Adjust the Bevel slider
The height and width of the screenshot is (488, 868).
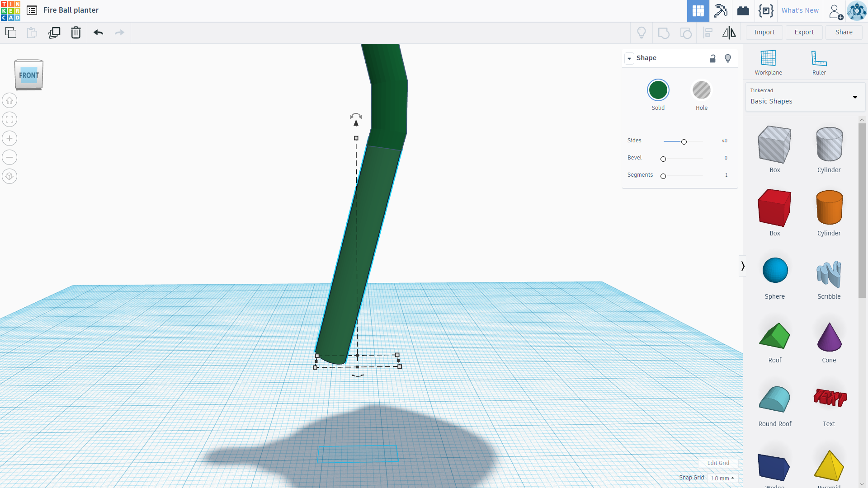[x=663, y=159]
